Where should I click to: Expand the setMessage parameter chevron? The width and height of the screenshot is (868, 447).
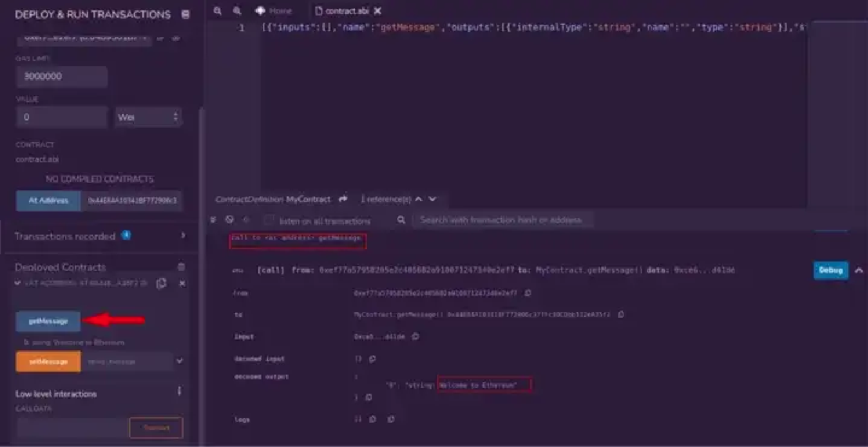pyautogui.click(x=179, y=361)
